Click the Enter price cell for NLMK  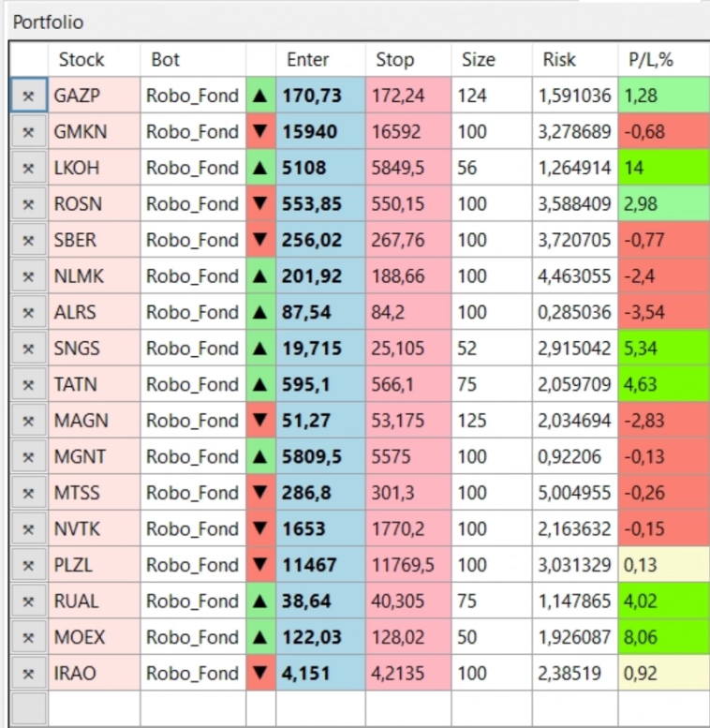coord(319,276)
